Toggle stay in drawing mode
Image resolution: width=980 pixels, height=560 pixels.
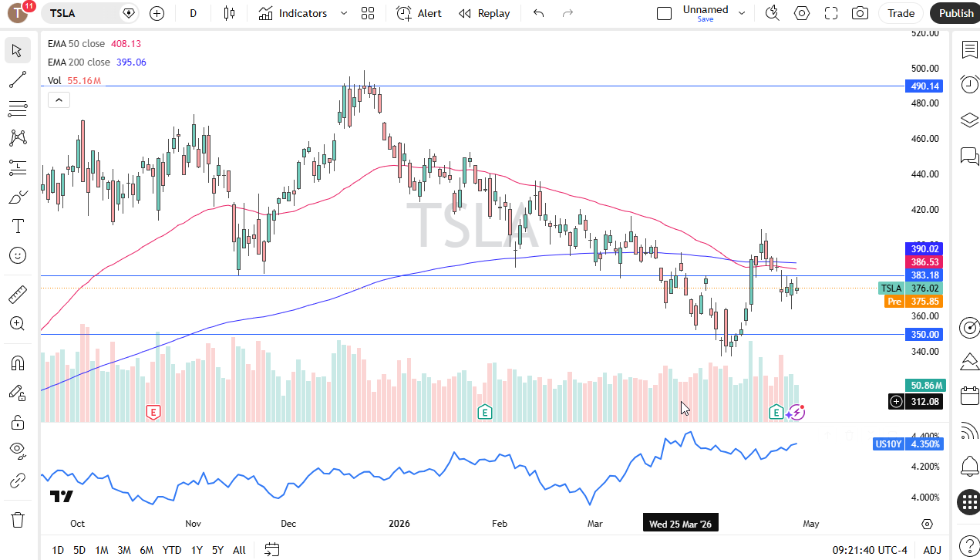click(18, 393)
